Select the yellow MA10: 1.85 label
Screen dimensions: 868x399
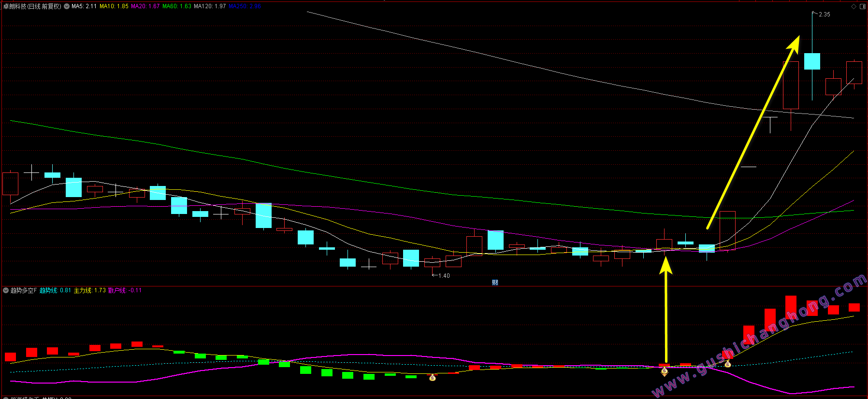[114, 6]
